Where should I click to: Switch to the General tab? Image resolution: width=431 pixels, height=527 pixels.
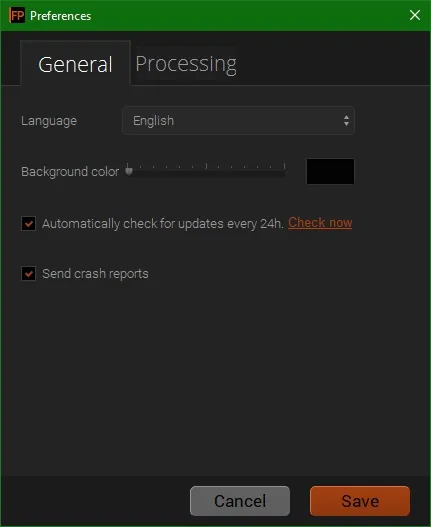(x=75, y=64)
